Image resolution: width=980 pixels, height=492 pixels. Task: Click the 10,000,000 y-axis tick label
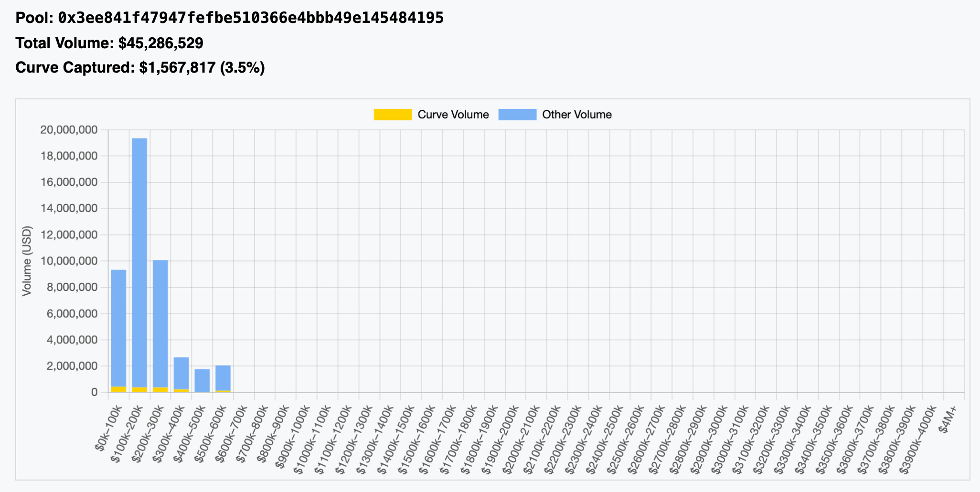(x=69, y=261)
